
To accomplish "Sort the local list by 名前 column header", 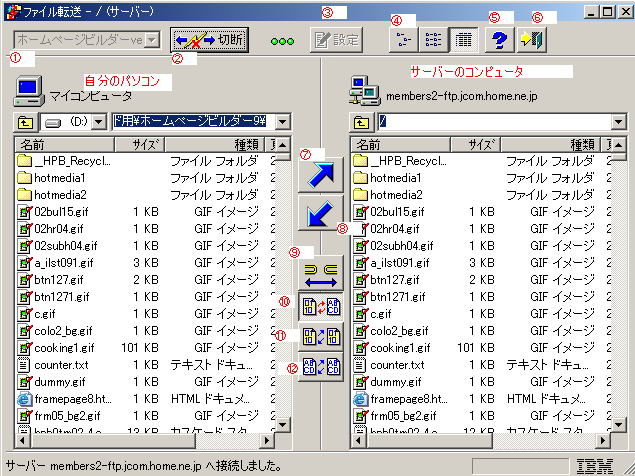I will tap(60, 145).
